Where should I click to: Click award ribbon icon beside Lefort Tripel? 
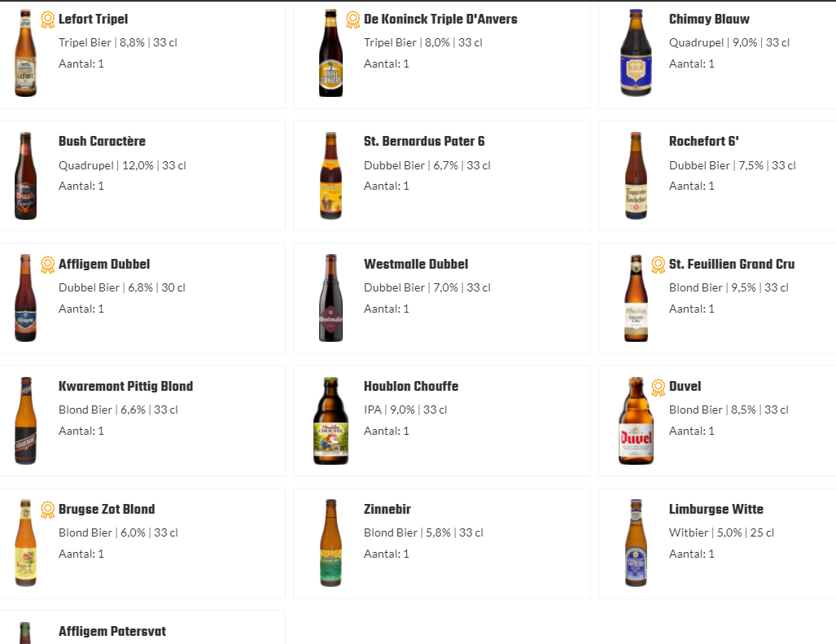pyautogui.click(x=48, y=20)
